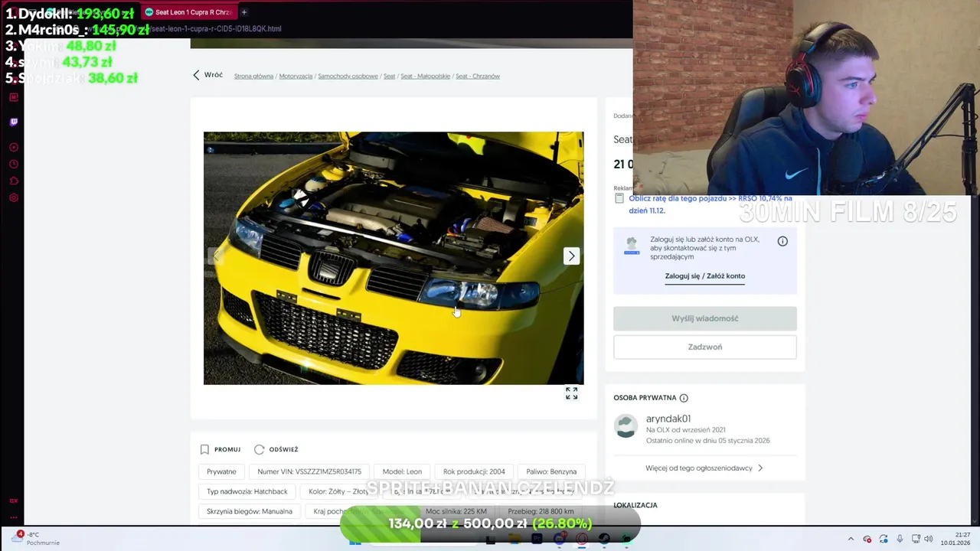
Task: Open a new browser tab with plus
Action: 244,12
